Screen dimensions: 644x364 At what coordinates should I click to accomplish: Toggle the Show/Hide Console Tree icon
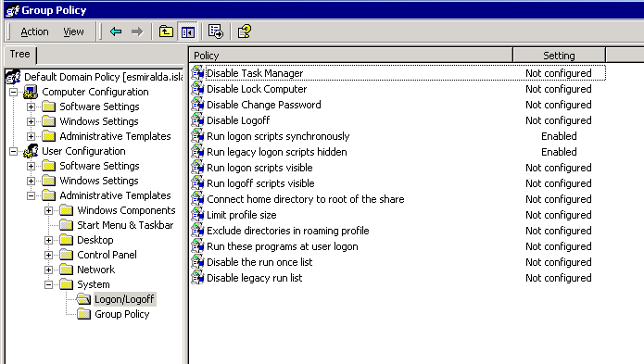188,31
